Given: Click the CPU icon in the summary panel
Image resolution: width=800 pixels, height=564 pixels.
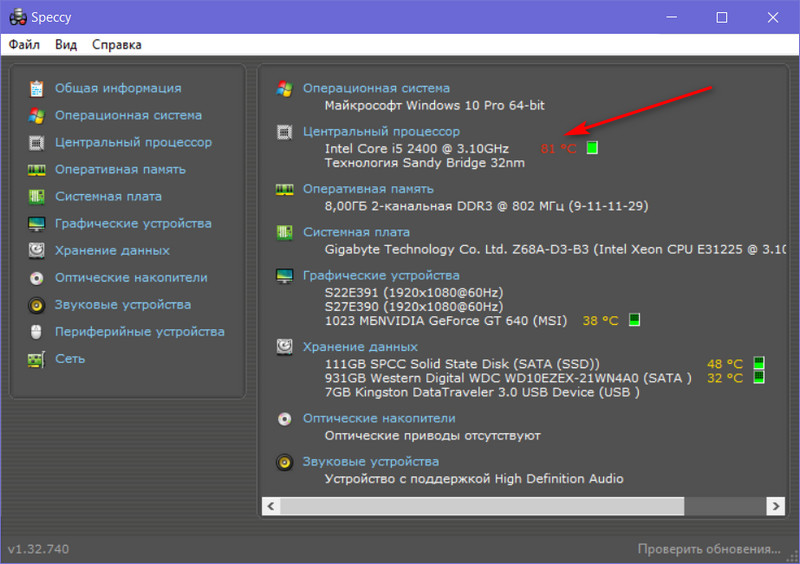Looking at the screenshot, I should [x=284, y=132].
